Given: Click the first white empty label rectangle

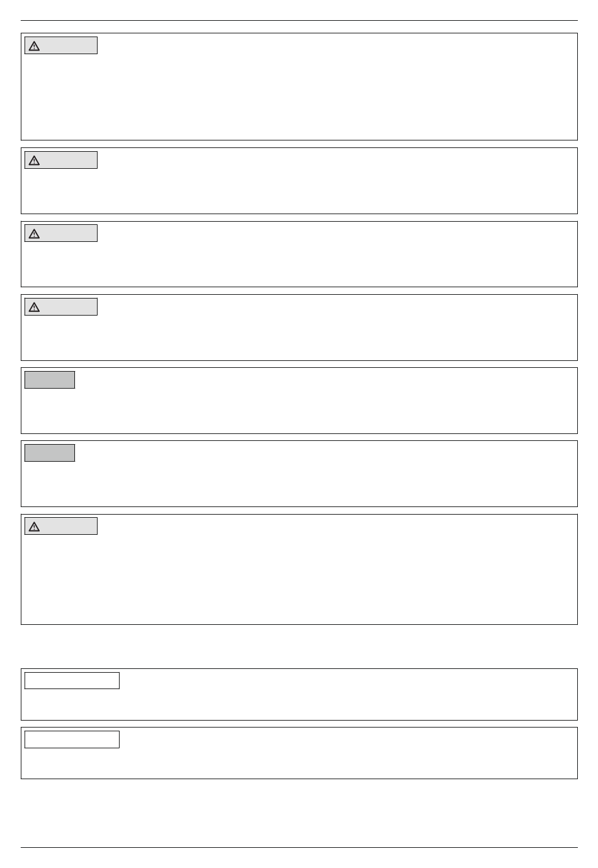Looking at the screenshot, I should click(x=72, y=680).
